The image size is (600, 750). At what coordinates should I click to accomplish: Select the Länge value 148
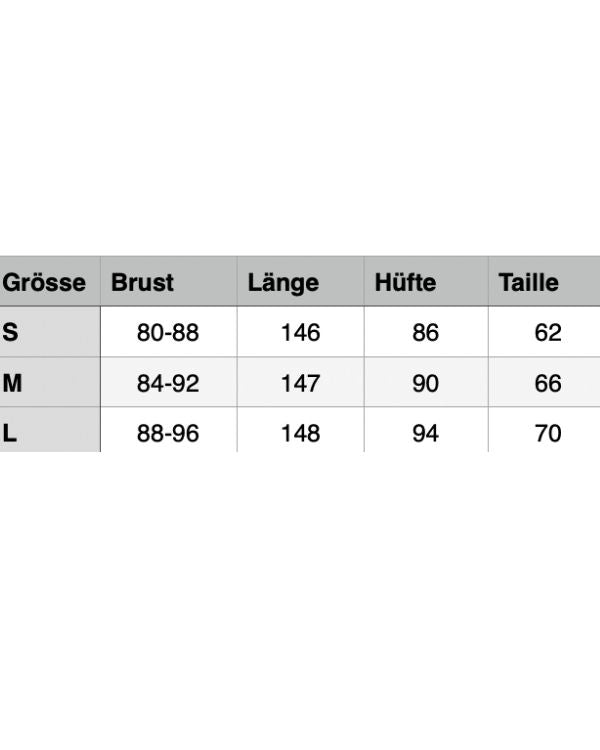[x=300, y=433]
